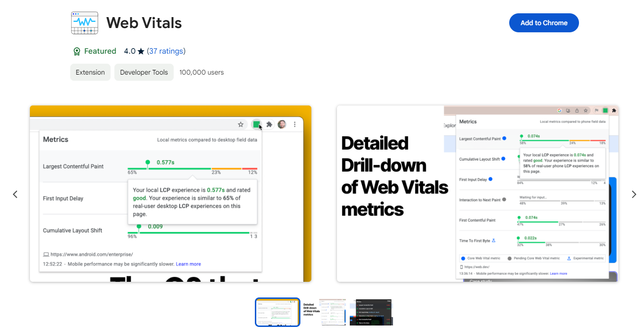This screenshot has width=644, height=335.
Task: Click the "Web Vitals" title heading
Action: 144,23
